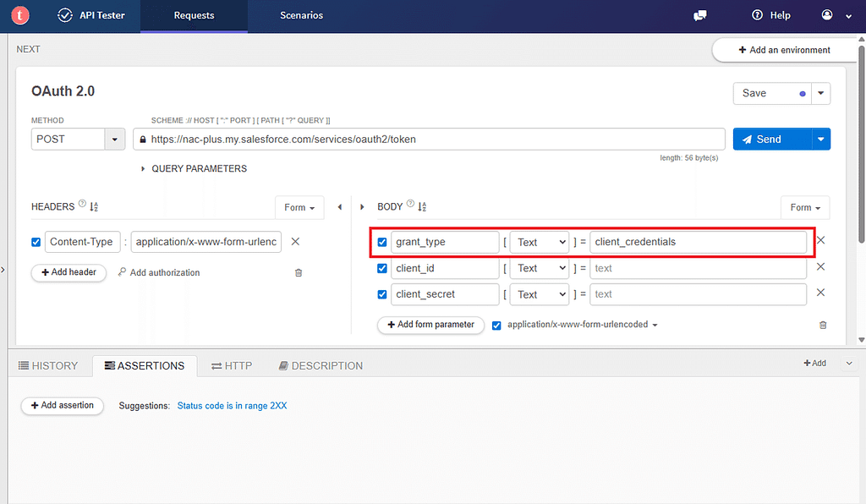
Task: Switch to the Requests tab
Action: [194, 15]
